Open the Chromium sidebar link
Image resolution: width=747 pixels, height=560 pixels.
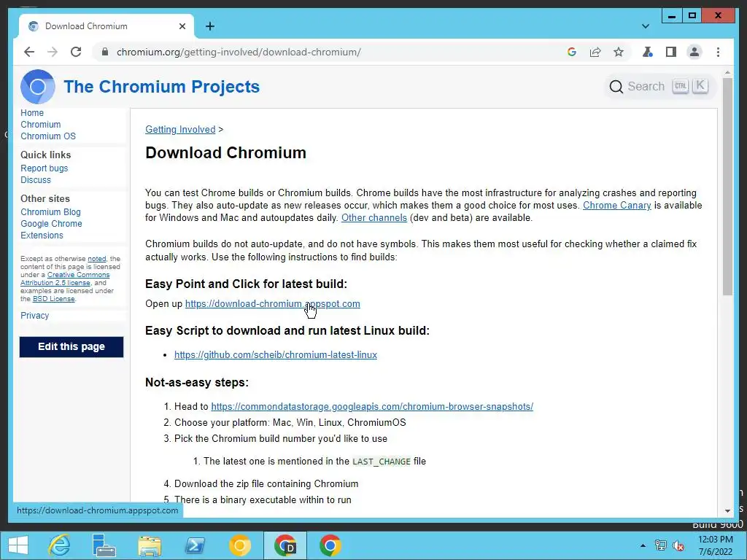41,124
